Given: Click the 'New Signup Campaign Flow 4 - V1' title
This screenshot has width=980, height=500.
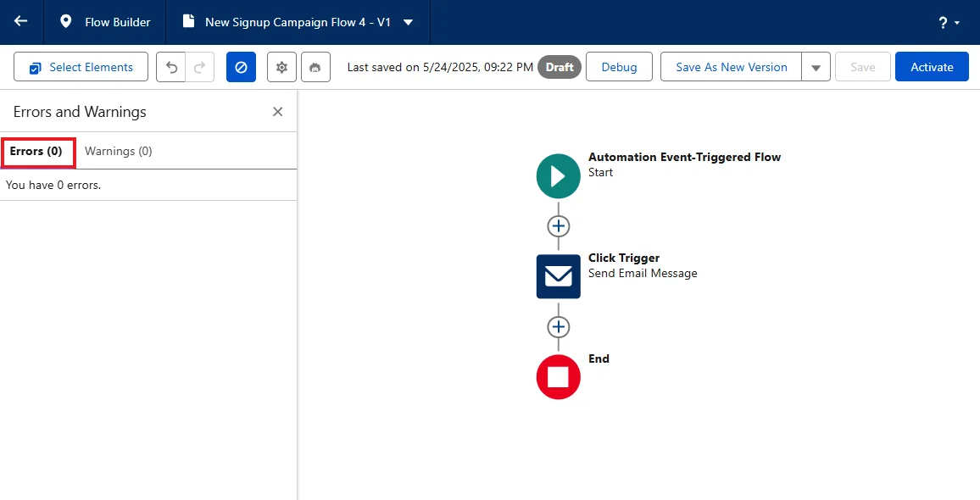Looking at the screenshot, I should (298, 22).
